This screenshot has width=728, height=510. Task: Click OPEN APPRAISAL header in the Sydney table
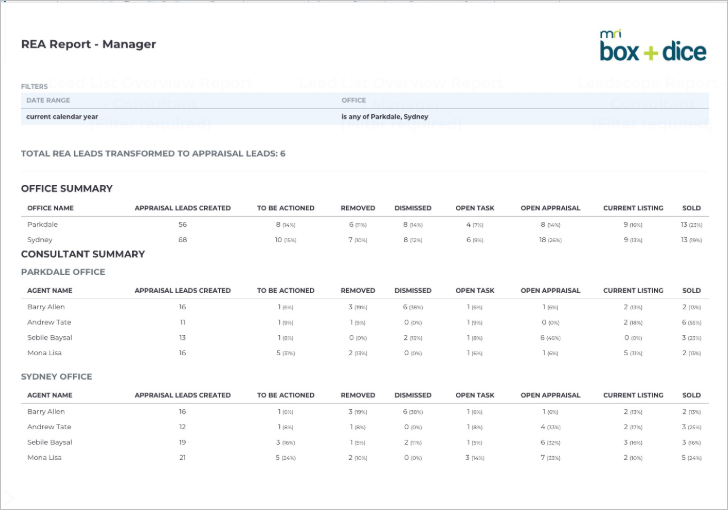550,395
